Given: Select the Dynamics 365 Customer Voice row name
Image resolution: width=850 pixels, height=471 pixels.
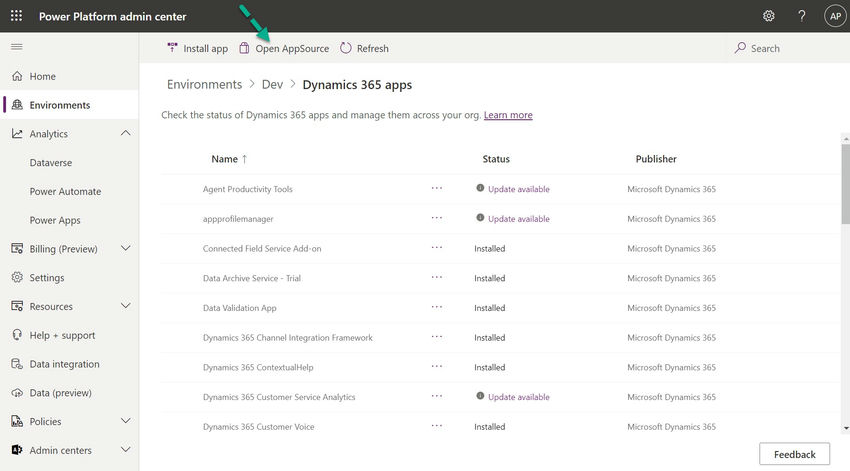Looking at the screenshot, I should point(259,427).
